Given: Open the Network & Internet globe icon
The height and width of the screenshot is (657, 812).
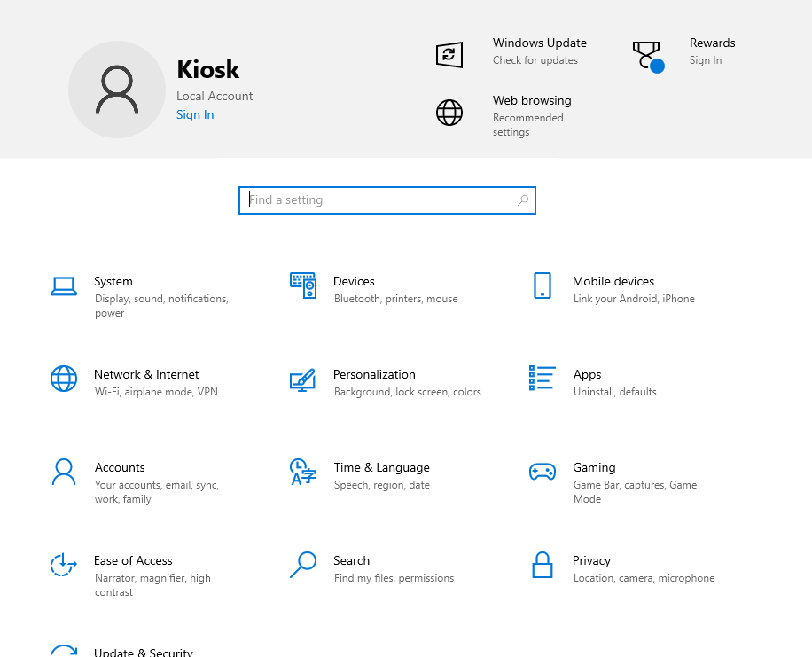Looking at the screenshot, I should coord(64,379).
